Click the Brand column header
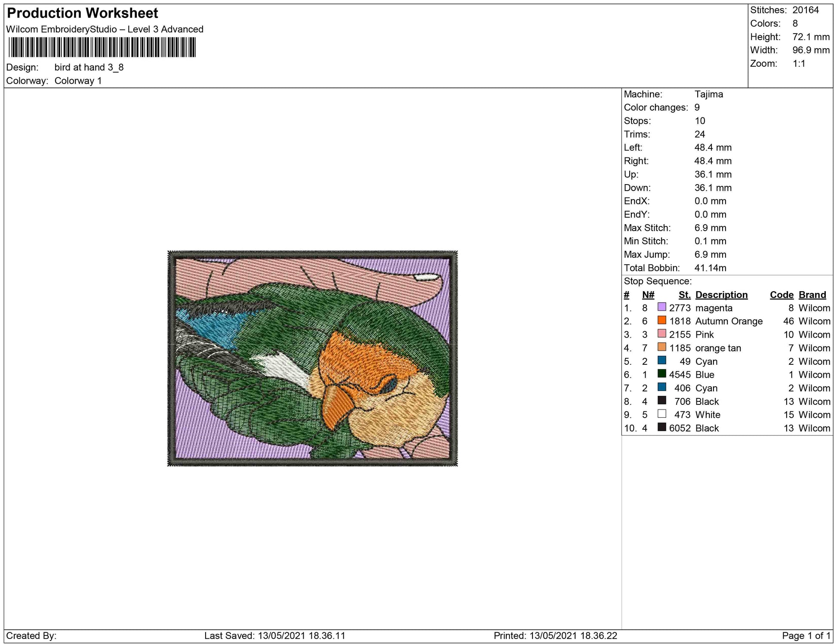The image size is (837, 644). coord(812,295)
